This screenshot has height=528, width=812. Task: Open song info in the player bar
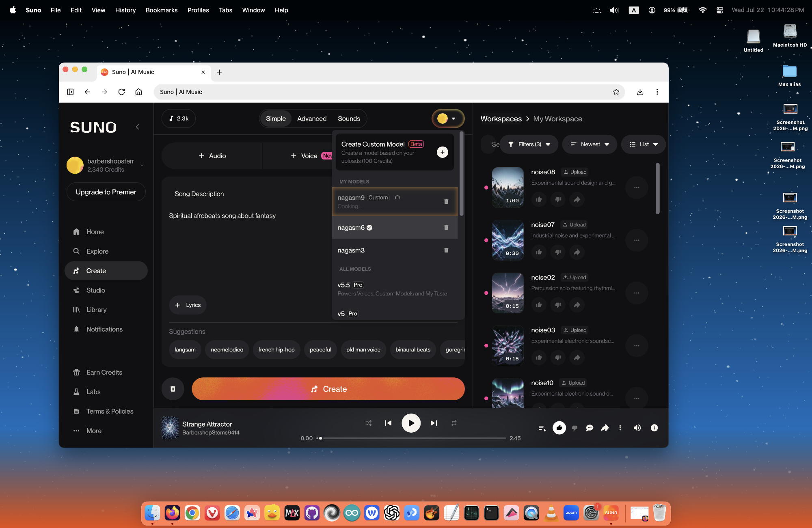click(x=654, y=428)
